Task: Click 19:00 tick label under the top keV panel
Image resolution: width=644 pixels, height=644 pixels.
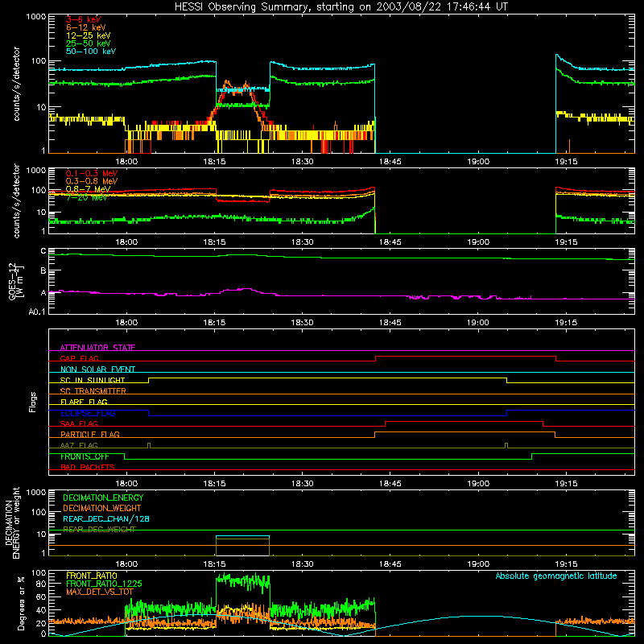Action: click(478, 162)
